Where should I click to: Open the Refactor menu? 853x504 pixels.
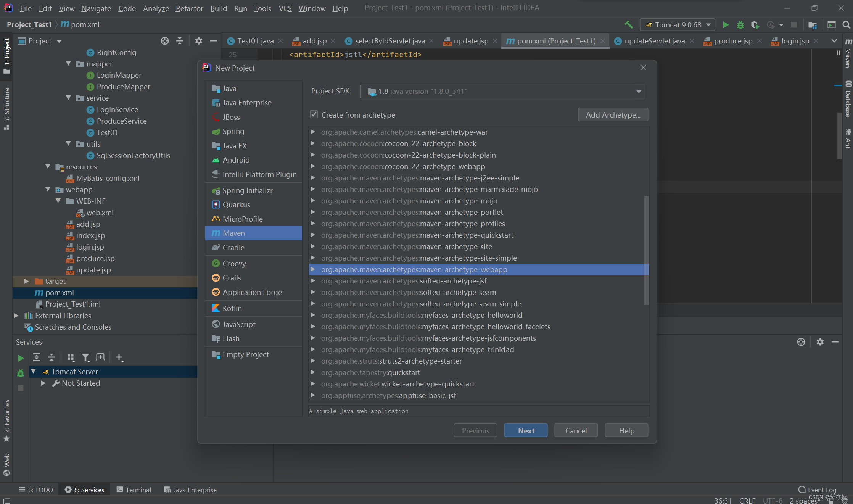click(189, 8)
